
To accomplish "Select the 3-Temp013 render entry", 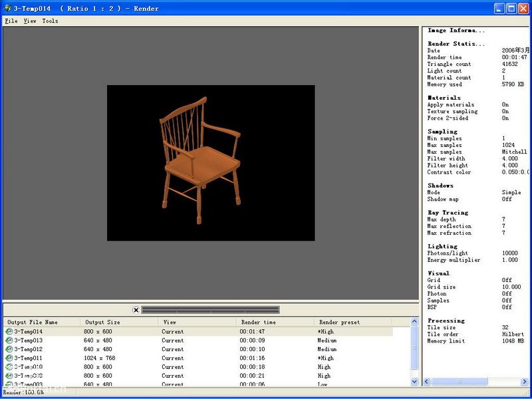I will 198,340.
